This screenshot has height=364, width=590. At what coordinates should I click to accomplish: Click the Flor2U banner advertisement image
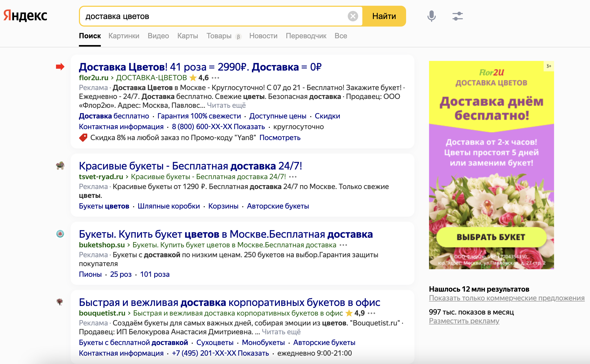(491, 165)
